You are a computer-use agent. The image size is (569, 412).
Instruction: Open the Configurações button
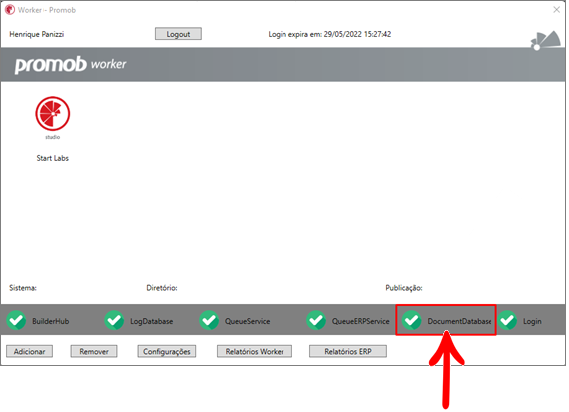pos(167,351)
